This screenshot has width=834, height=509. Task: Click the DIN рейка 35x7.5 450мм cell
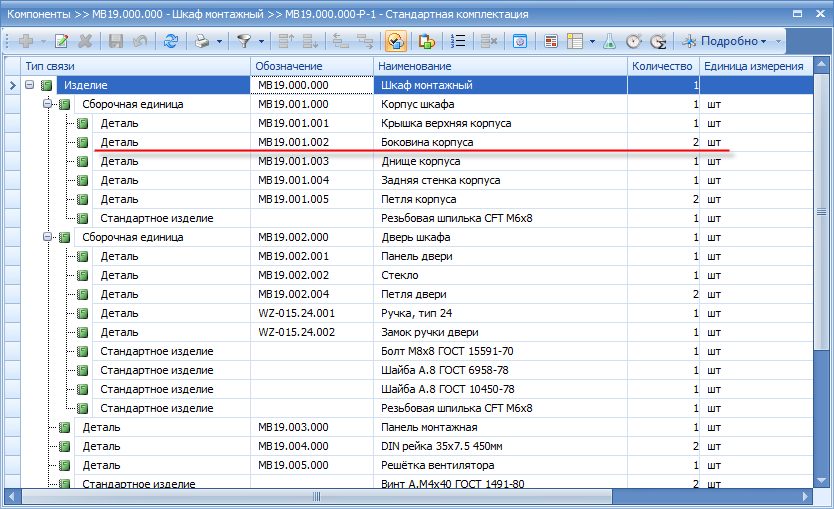tap(501, 446)
